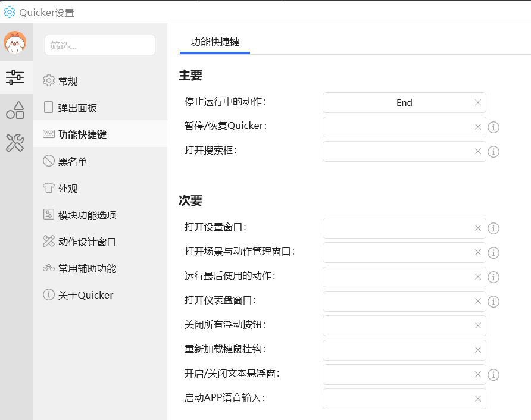Click the 打开仪表盘窗口 hotkey field
The height and width of the screenshot is (420, 531).
404,301
